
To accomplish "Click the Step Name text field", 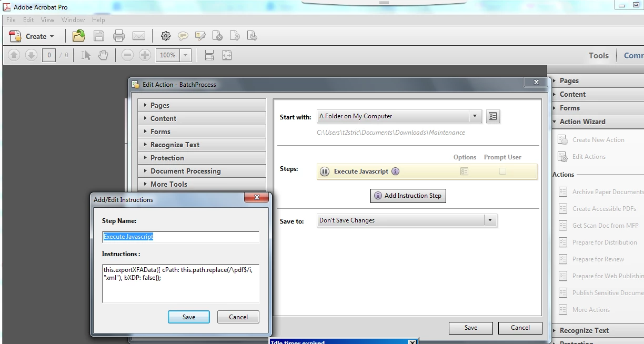I will [x=180, y=237].
